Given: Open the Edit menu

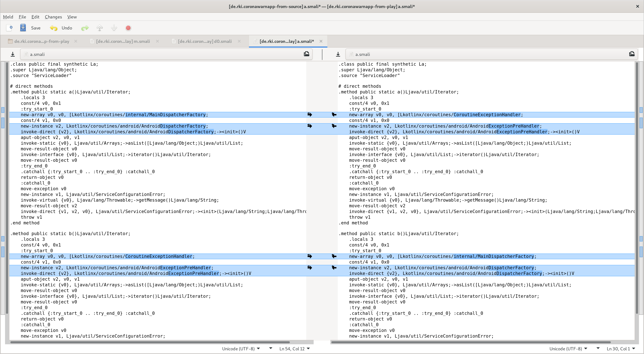Looking at the screenshot, I should coord(35,17).
